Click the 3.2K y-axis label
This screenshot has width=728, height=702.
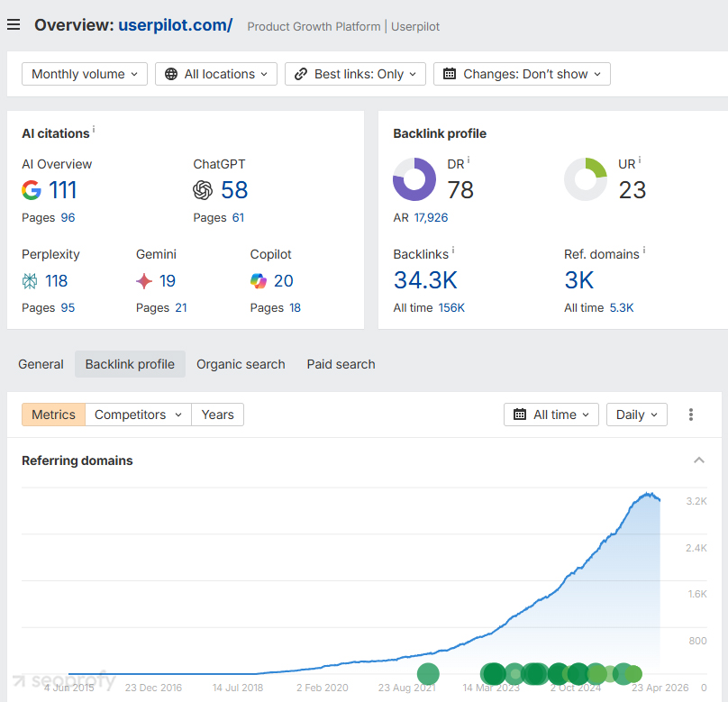tap(696, 501)
